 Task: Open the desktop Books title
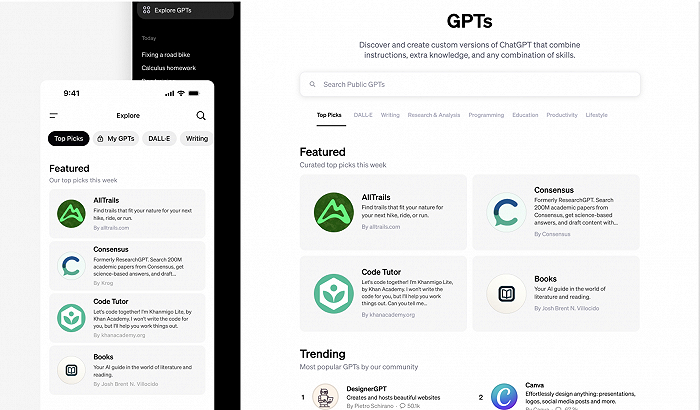(x=545, y=279)
